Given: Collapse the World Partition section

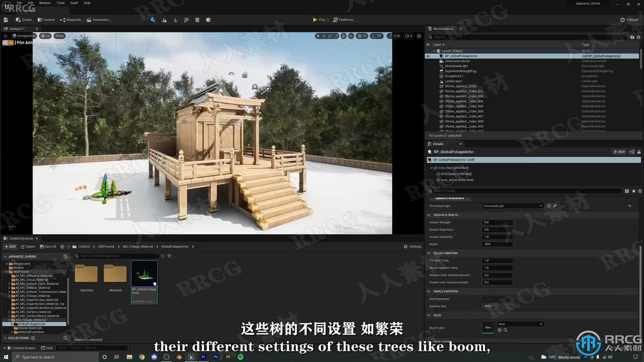Looking at the screenshot, I should coord(429,291).
